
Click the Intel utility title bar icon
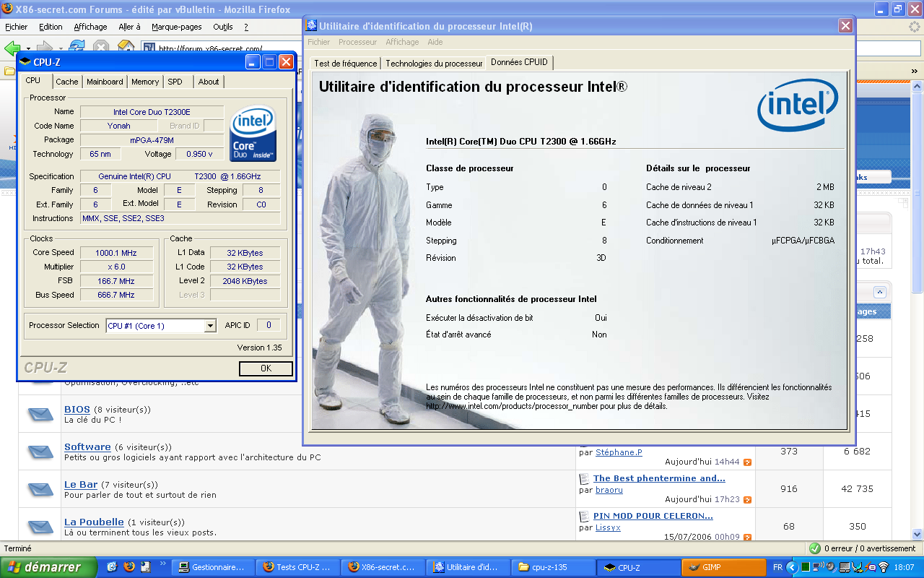coord(311,26)
